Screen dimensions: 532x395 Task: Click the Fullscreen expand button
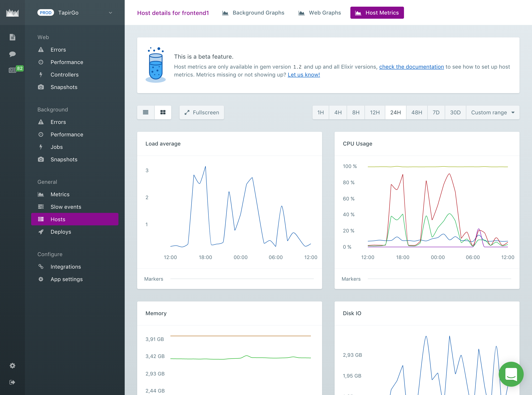tap(202, 112)
